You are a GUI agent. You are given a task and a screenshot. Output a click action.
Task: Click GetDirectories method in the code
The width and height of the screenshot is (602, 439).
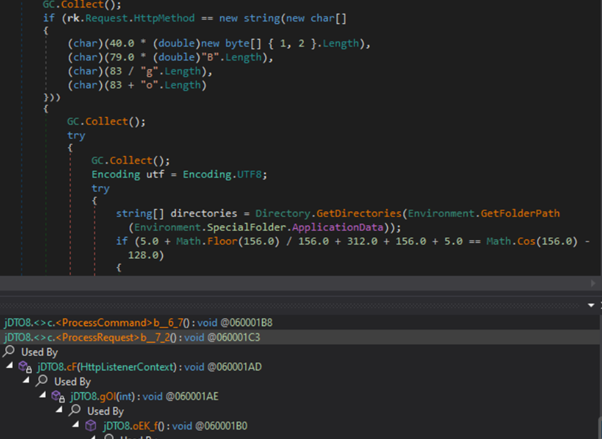[x=344, y=212]
